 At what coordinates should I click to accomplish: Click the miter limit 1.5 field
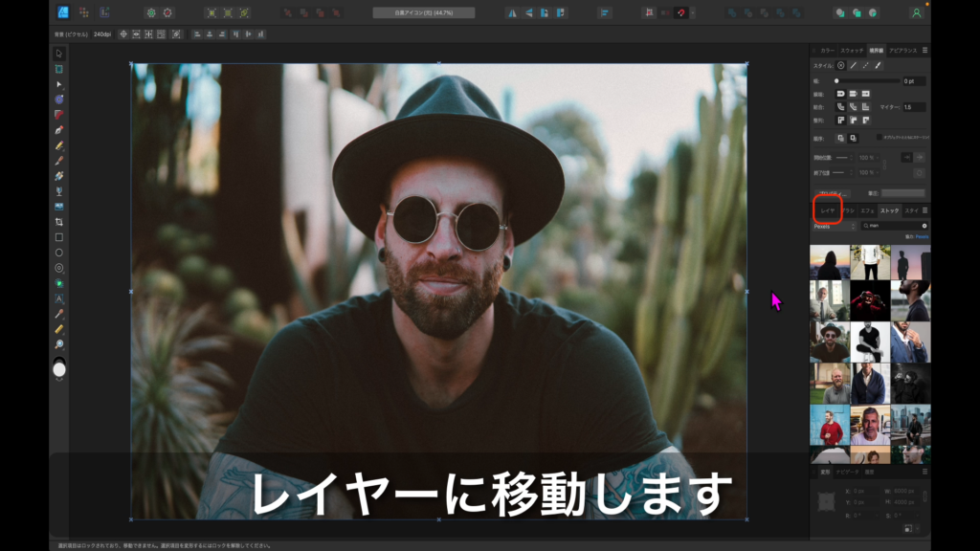click(x=914, y=107)
